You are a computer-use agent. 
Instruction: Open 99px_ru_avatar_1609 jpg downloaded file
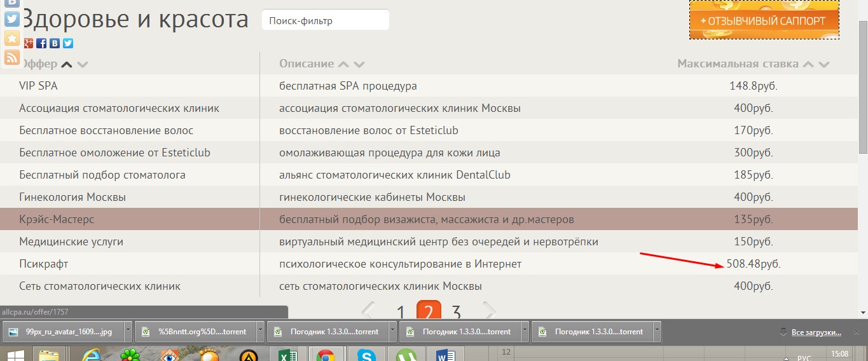(64, 331)
